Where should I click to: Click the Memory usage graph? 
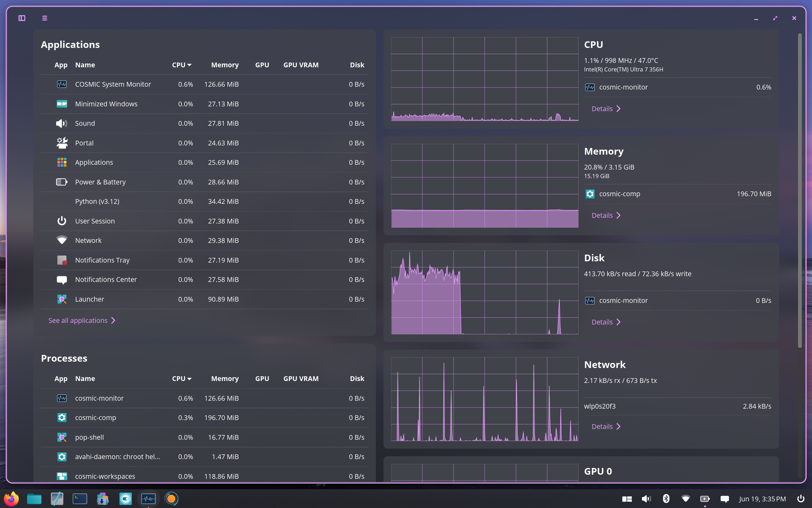[485, 186]
